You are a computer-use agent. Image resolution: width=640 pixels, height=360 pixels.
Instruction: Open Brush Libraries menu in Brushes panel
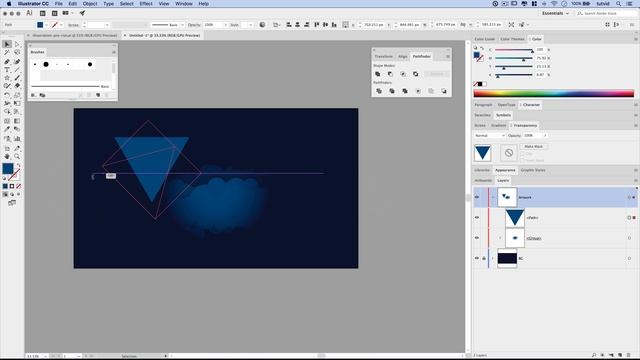(x=33, y=95)
